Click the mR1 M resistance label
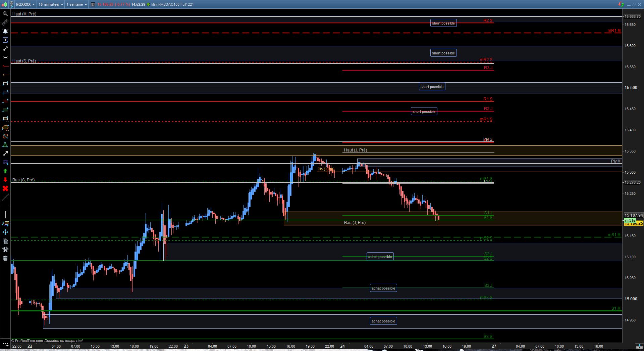Viewport: 644px width, 351px height. tap(614, 31)
